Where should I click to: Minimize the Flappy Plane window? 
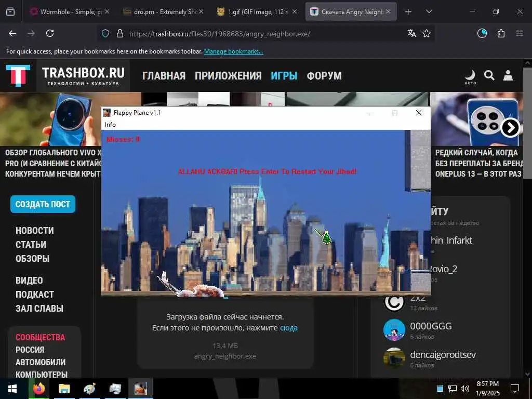click(371, 113)
